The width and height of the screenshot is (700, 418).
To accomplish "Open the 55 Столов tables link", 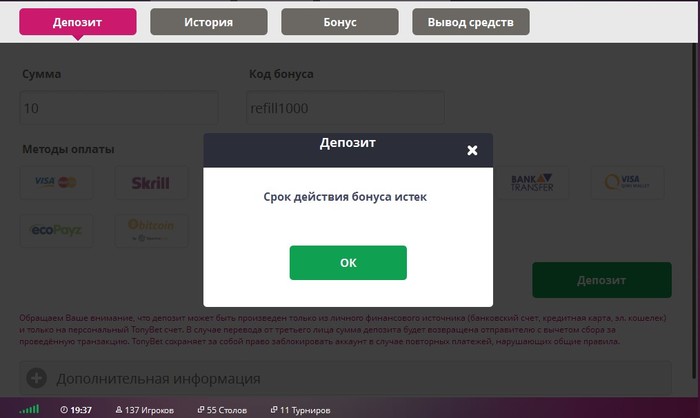I will pyautogui.click(x=222, y=410).
